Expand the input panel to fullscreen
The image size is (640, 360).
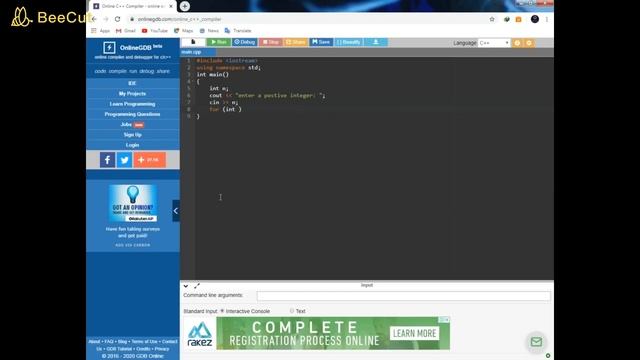[197, 286]
